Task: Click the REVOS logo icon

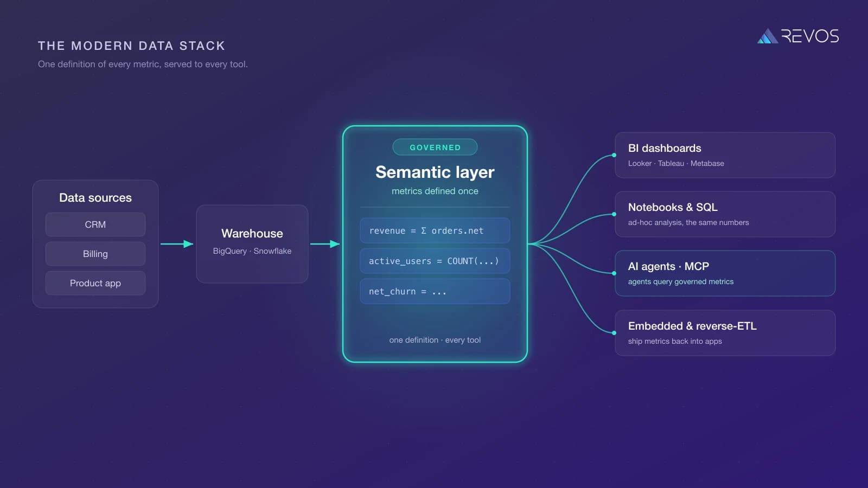Action: coord(767,36)
